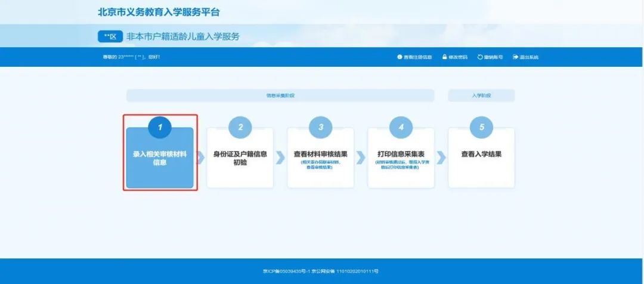644x284 pixels.
Task: Click the exit icon for 退出系统
Action: tap(515, 57)
